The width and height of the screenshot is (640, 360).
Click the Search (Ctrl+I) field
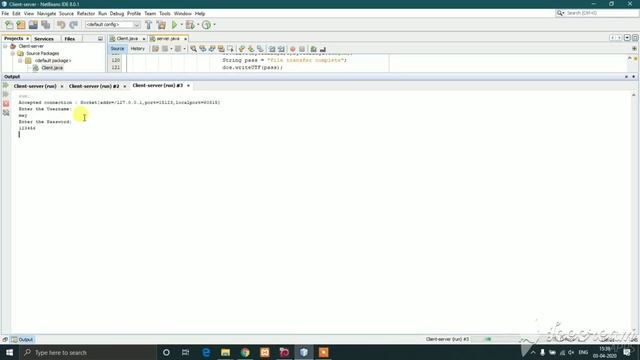click(x=597, y=13)
